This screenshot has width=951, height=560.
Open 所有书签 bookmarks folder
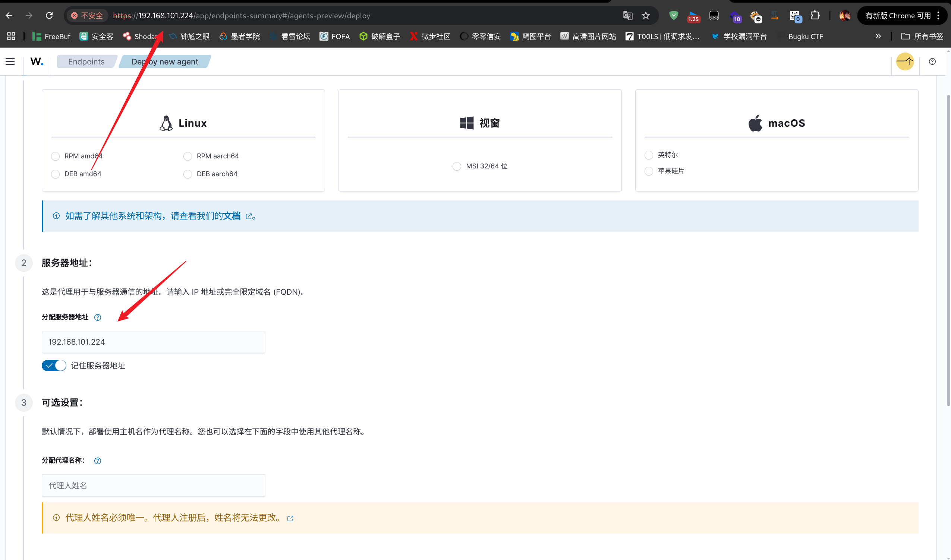point(922,36)
